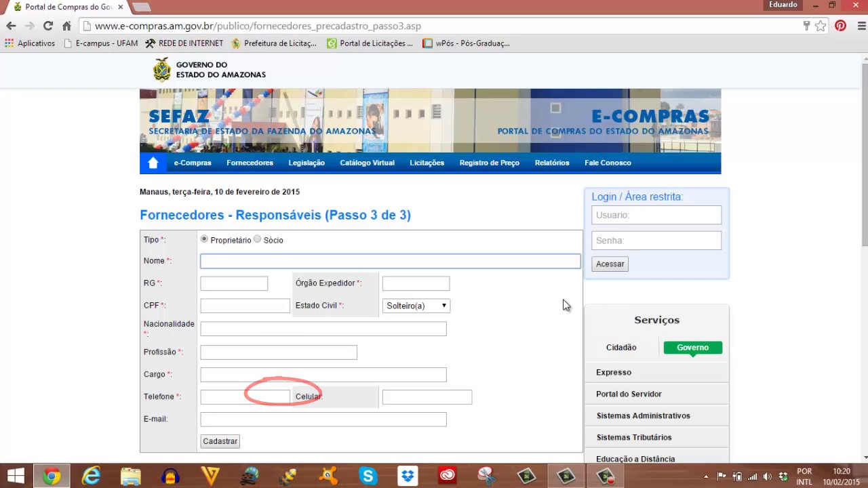
Task: Open the headphones audio app in the taskbar
Action: coord(170,476)
